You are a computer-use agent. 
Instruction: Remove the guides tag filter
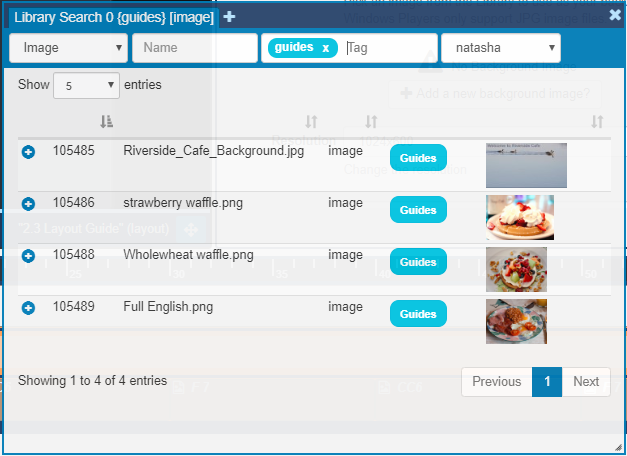[326, 48]
